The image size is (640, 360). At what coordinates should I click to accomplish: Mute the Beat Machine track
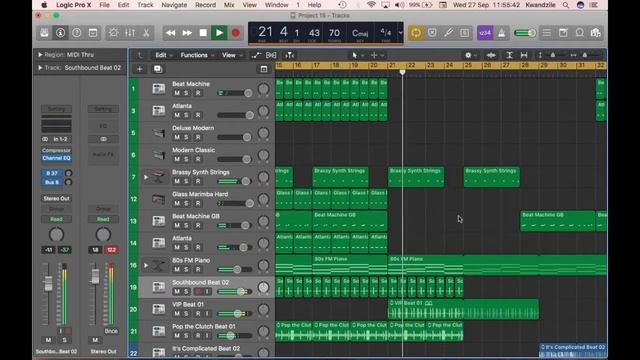coord(177,93)
